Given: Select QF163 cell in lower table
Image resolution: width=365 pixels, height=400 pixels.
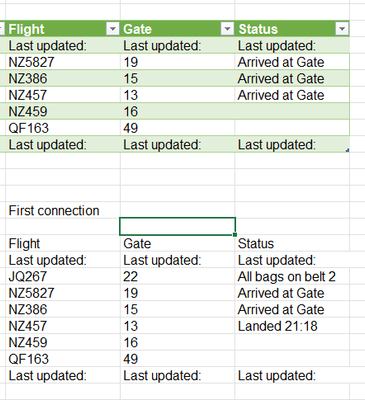Looking at the screenshot, I should coord(63,359).
